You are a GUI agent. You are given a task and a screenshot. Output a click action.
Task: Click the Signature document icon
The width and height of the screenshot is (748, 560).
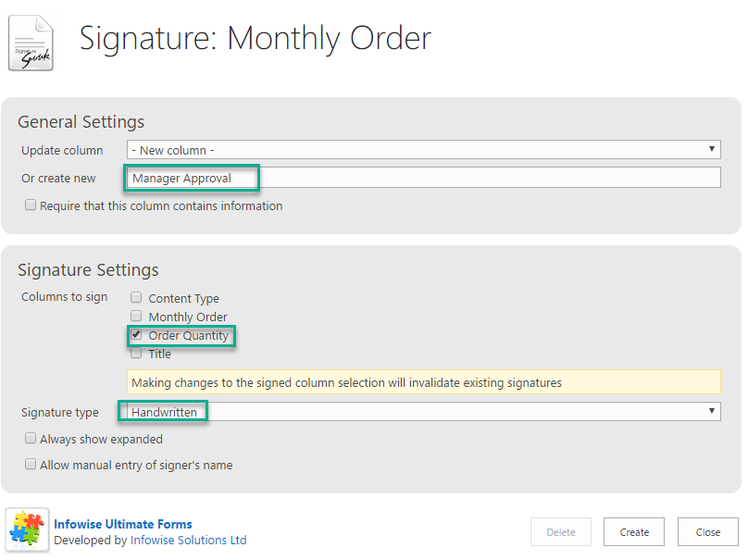point(31,43)
